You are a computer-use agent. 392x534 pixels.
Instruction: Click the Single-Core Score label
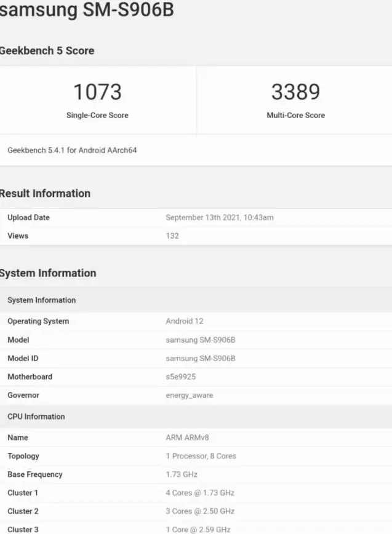97,116
